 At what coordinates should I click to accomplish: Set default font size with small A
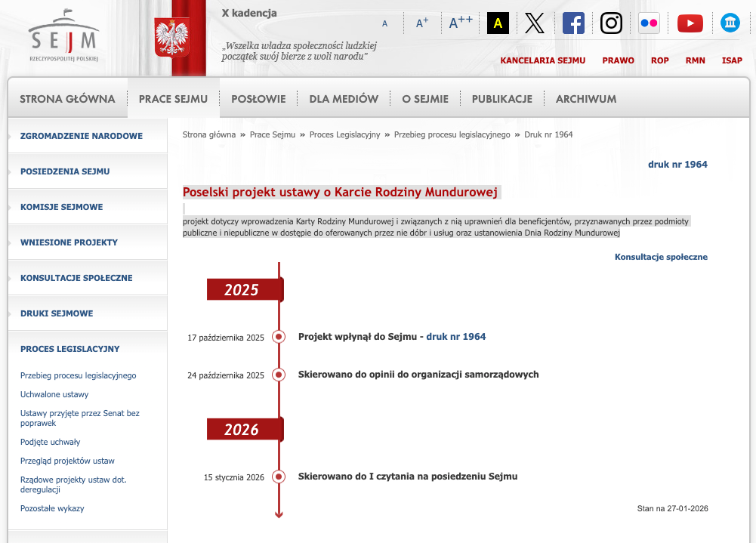pyautogui.click(x=385, y=24)
